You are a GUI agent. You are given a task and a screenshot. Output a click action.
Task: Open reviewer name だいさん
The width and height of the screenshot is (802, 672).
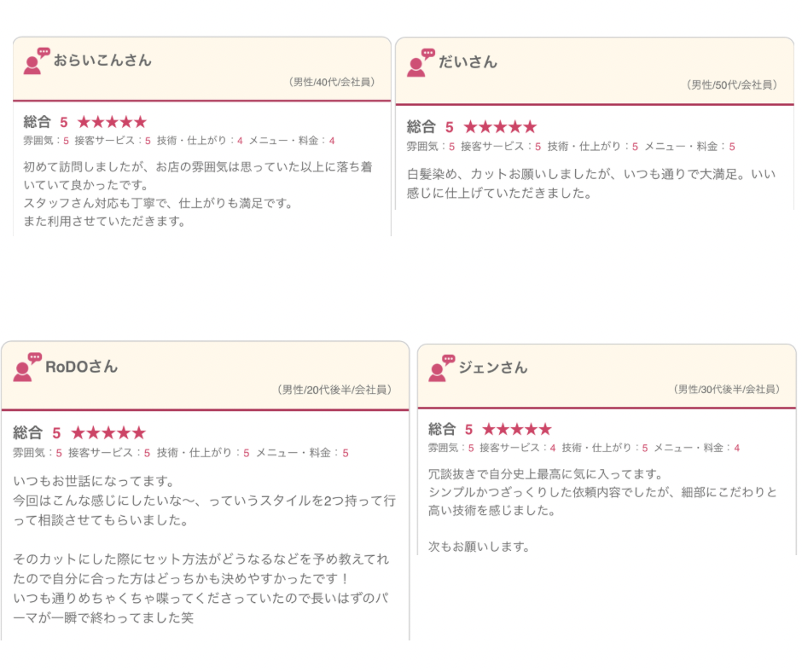[x=468, y=62]
